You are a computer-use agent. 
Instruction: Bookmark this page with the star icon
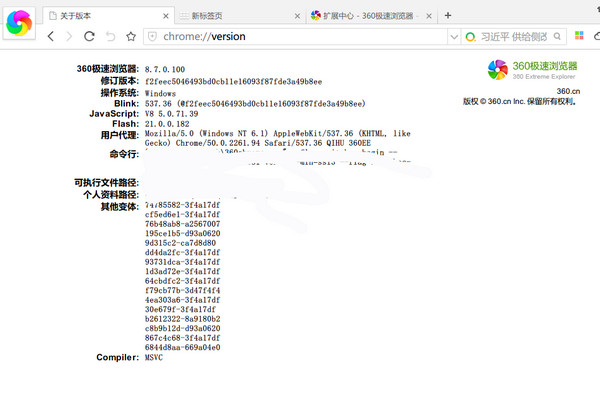(131, 36)
